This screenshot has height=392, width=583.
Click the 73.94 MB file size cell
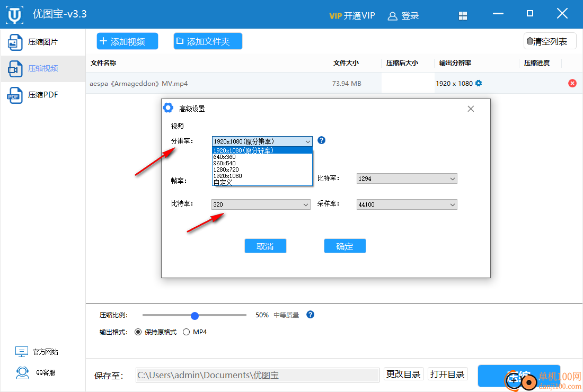point(347,83)
